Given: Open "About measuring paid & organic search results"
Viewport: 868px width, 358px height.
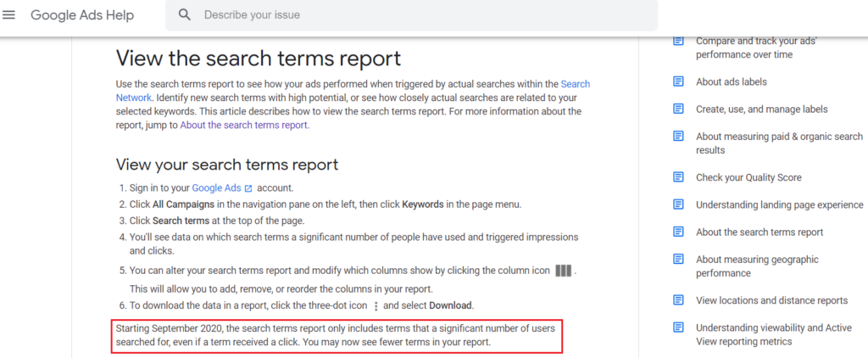Looking at the screenshot, I should [779, 143].
